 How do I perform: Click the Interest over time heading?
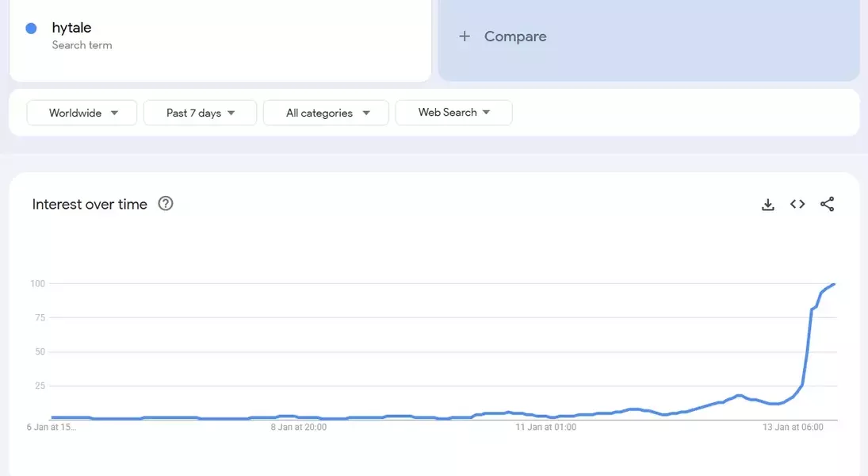(90, 204)
